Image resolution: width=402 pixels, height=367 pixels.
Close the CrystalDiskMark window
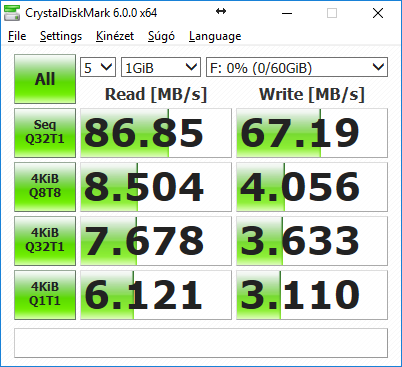click(378, 13)
